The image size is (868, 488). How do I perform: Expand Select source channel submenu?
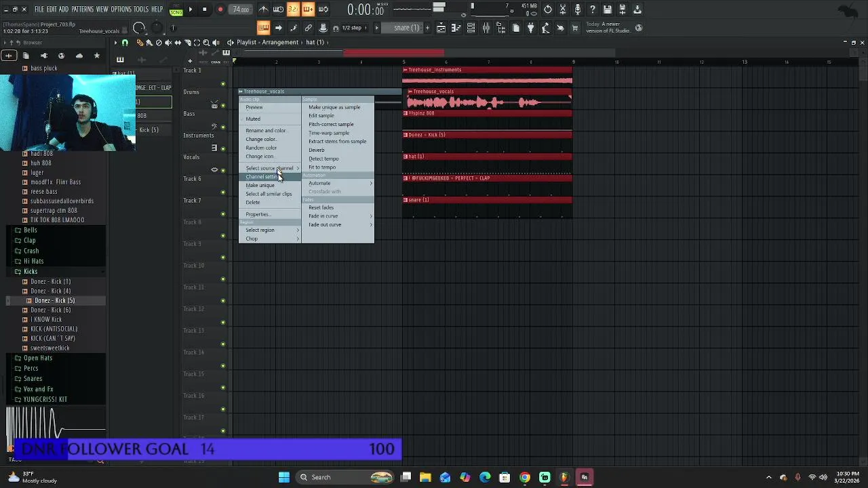(269, 168)
